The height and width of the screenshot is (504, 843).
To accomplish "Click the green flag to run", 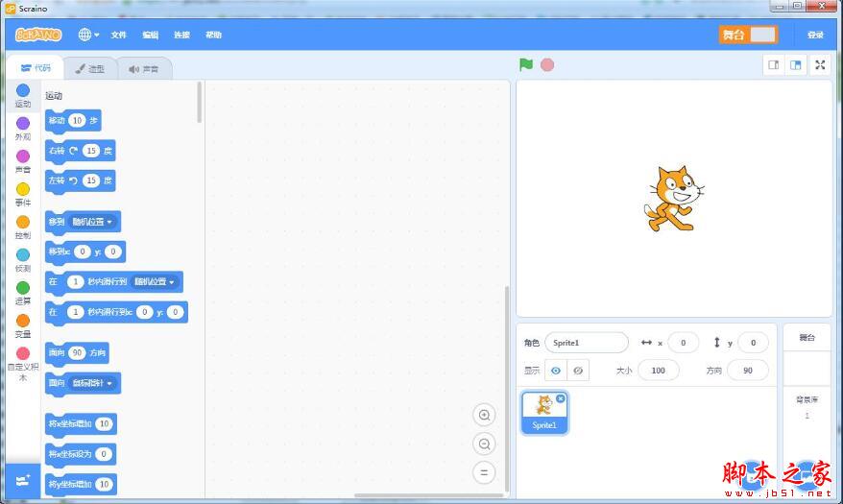I will tap(526, 64).
